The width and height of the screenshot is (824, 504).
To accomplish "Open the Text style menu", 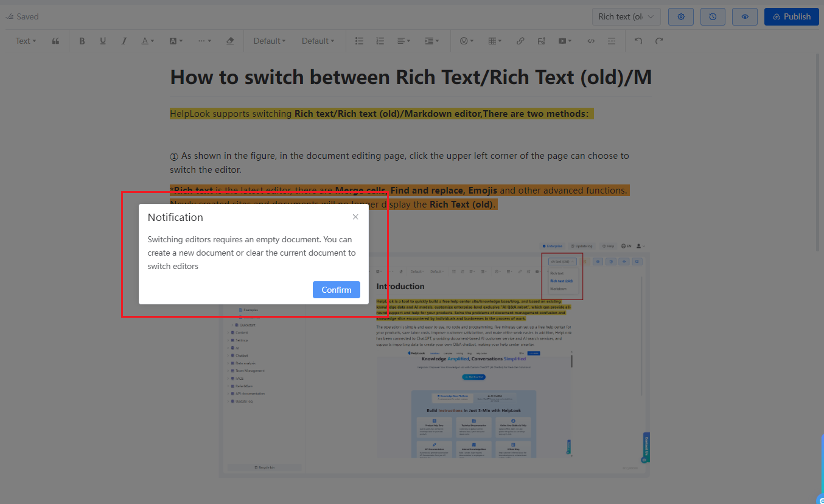I will tap(24, 41).
